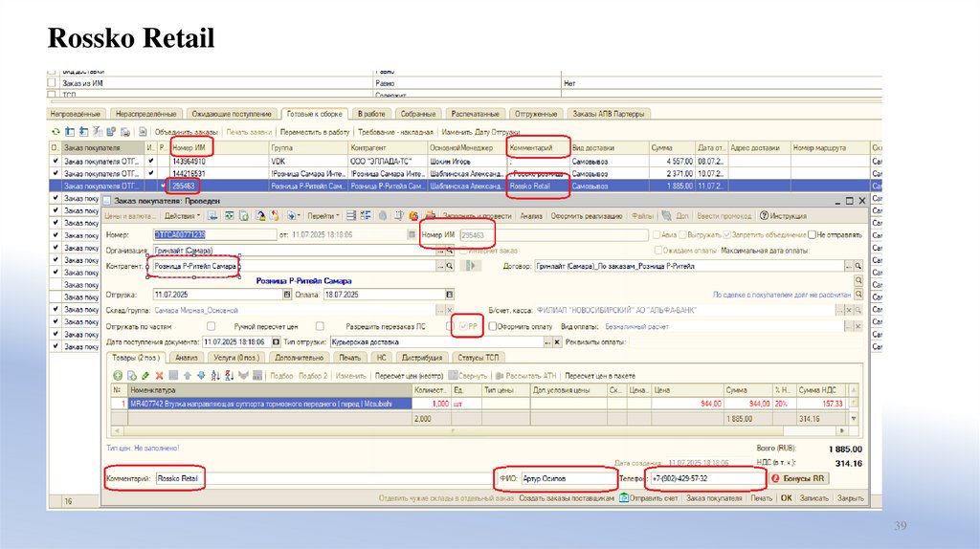Viewport: 980px width, 549px height.
Task: Toggle the Заказ из ИМ filter checkbox
Action: pos(52,82)
